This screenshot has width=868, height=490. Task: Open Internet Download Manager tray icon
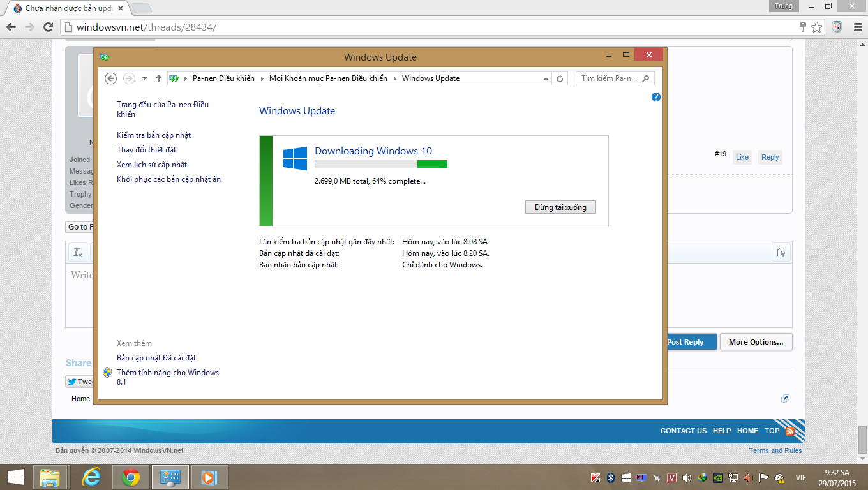tap(703, 478)
